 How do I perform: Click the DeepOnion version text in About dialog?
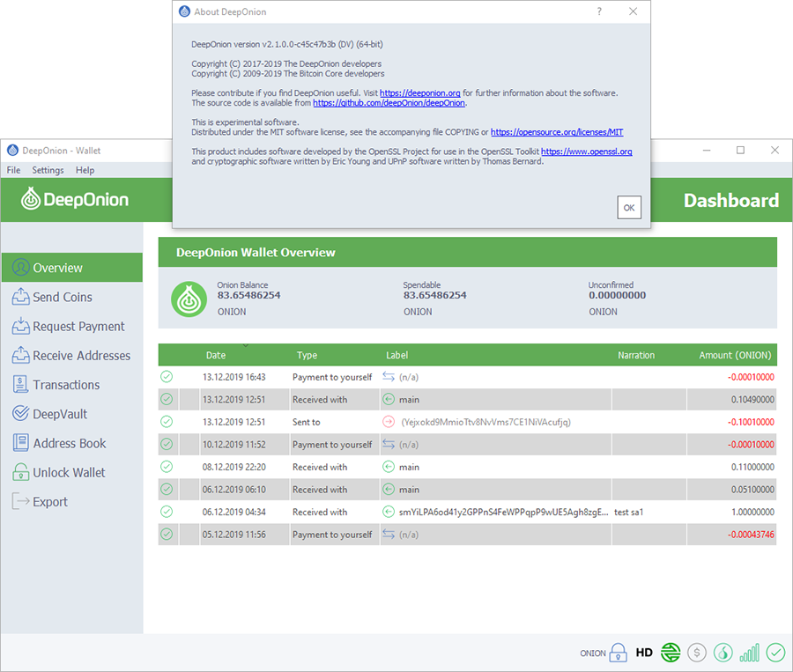(286, 44)
